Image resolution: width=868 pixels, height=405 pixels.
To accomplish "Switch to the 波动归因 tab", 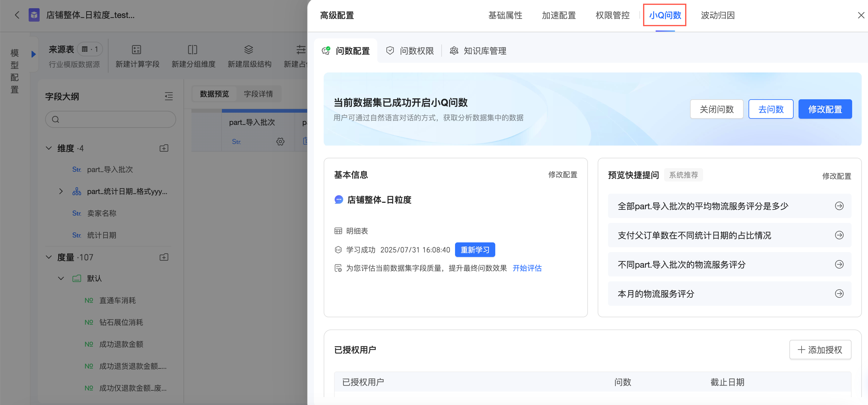I will (x=717, y=15).
